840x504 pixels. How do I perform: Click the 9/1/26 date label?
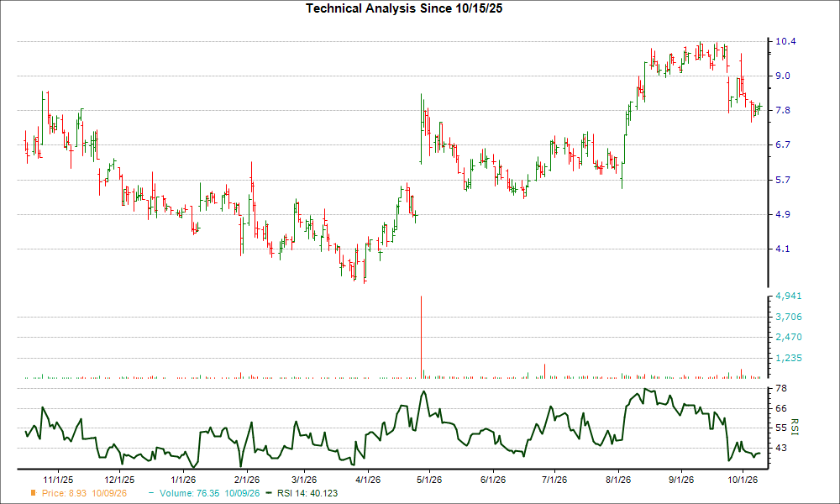click(x=681, y=480)
